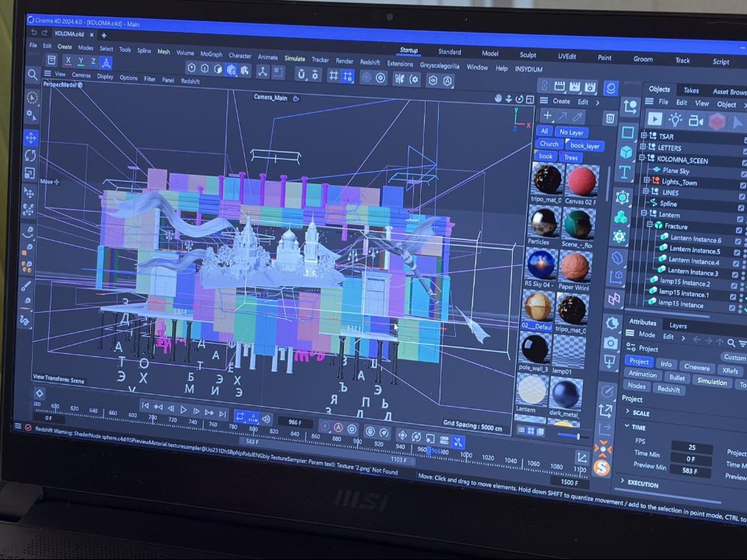Click the eyedropper icon in material manager
747x560 pixels.
coord(578,117)
